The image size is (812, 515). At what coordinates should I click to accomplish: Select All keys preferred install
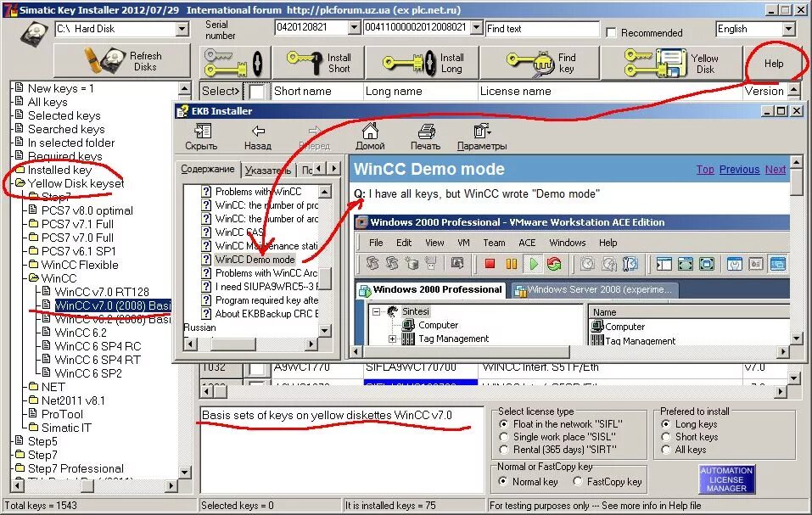pos(666,450)
